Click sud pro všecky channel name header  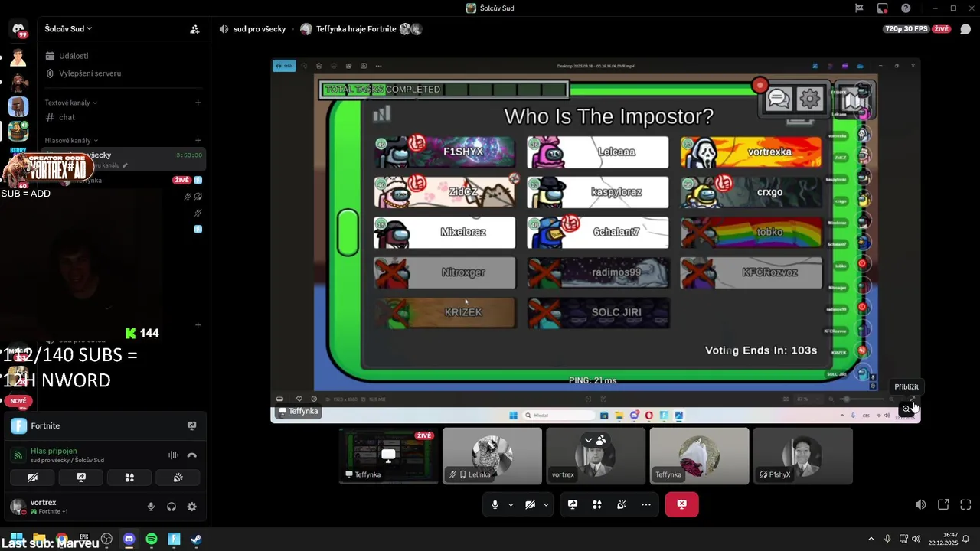point(260,29)
